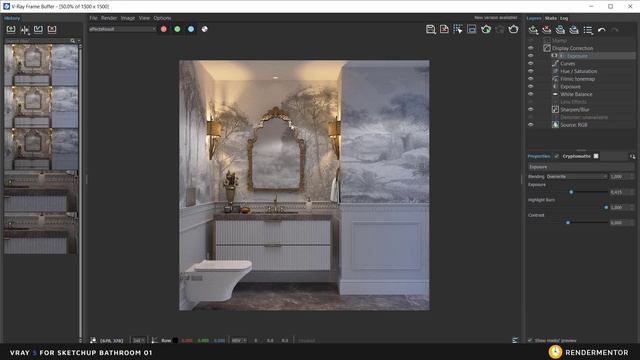Click the save layer preset icon
The width and height of the screenshot is (640, 360).
click(x=560, y=30)
